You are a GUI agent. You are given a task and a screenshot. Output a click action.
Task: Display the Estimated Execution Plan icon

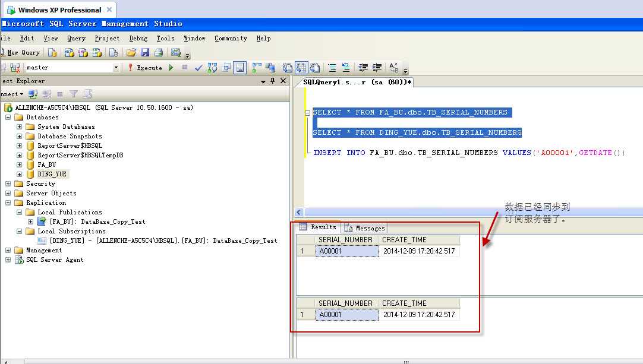tap(212, 68)
